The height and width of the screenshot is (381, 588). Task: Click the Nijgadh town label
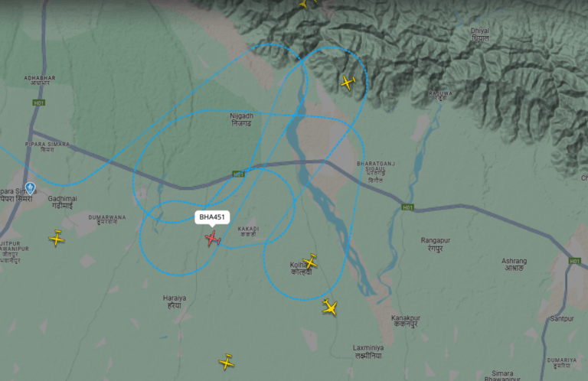(241, 119)
